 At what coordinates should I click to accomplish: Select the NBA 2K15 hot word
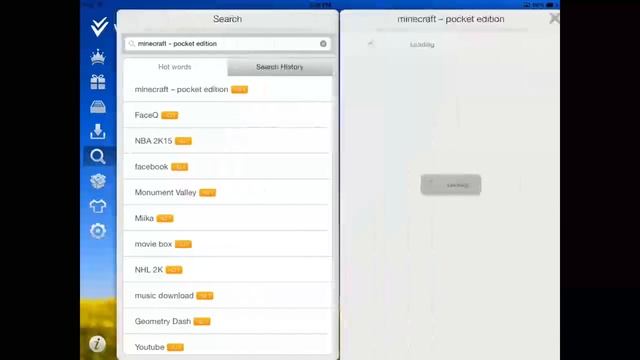pos(227,141)
